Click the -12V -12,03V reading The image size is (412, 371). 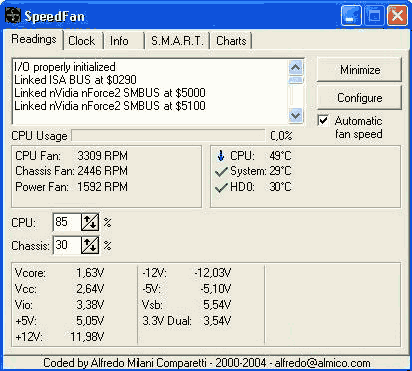pos(187,273)
